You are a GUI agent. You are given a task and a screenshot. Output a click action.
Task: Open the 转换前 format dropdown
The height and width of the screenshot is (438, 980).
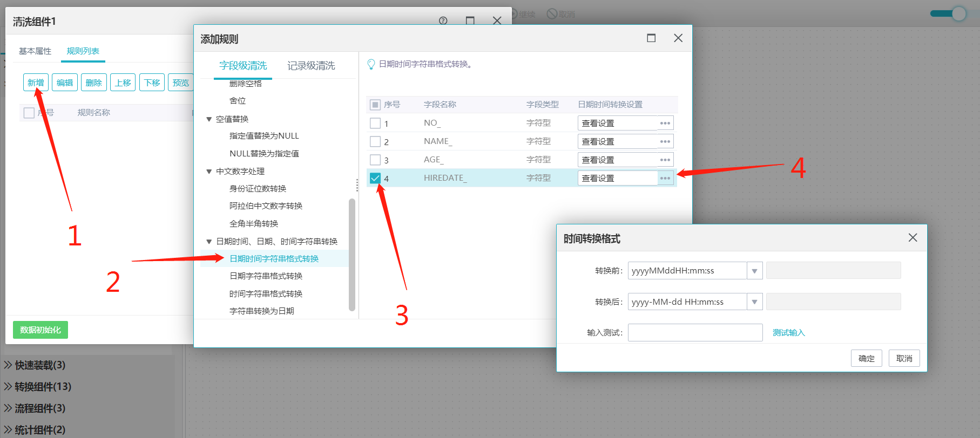(x=754, y=271)
